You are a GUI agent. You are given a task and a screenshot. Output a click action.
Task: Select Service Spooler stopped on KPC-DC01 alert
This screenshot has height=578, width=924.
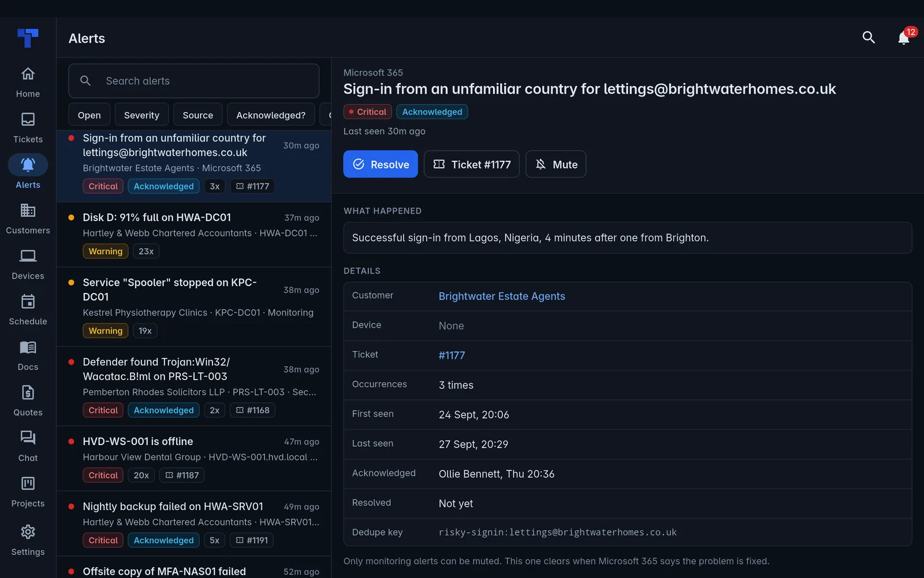[x=194, y=307]
